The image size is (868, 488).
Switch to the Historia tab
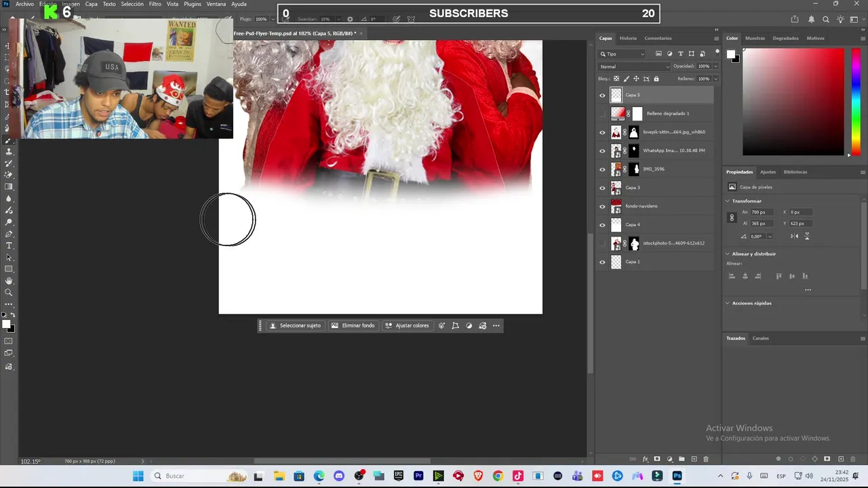point(628,38)
